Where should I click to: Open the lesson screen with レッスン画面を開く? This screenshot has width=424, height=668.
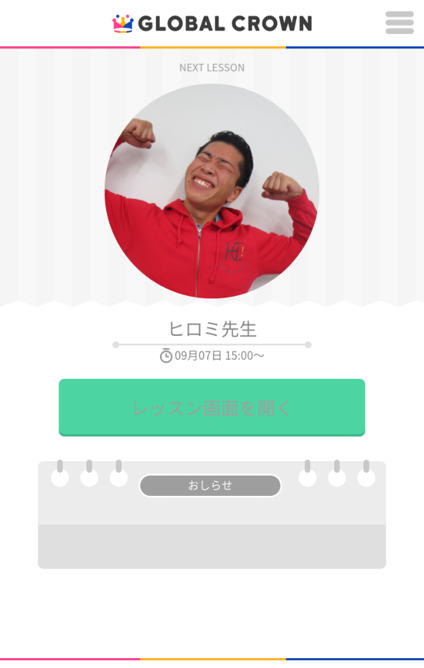[x=212, y=407]
